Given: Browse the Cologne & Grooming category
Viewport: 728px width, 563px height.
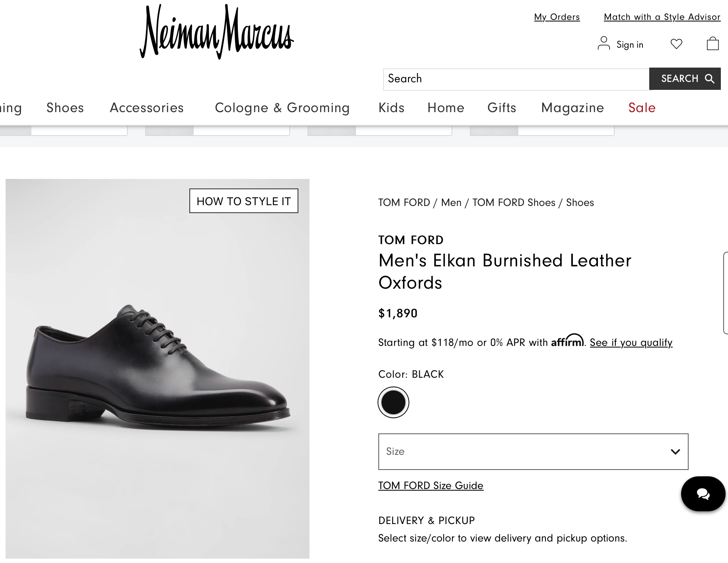Looking at the screenshot, I should coord(282,108).
